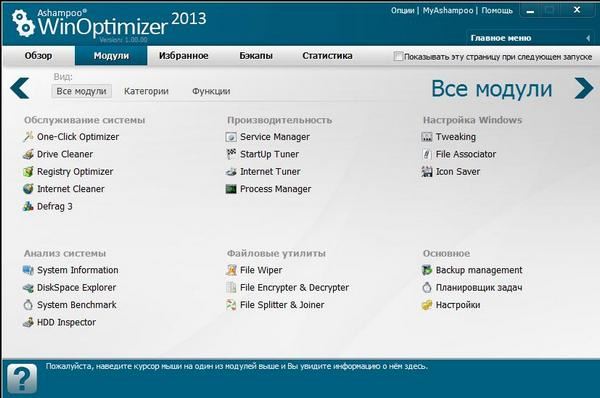Go to previous page with left chevron
The height and width of the screenshot is (398, 600).
[20, 88]
